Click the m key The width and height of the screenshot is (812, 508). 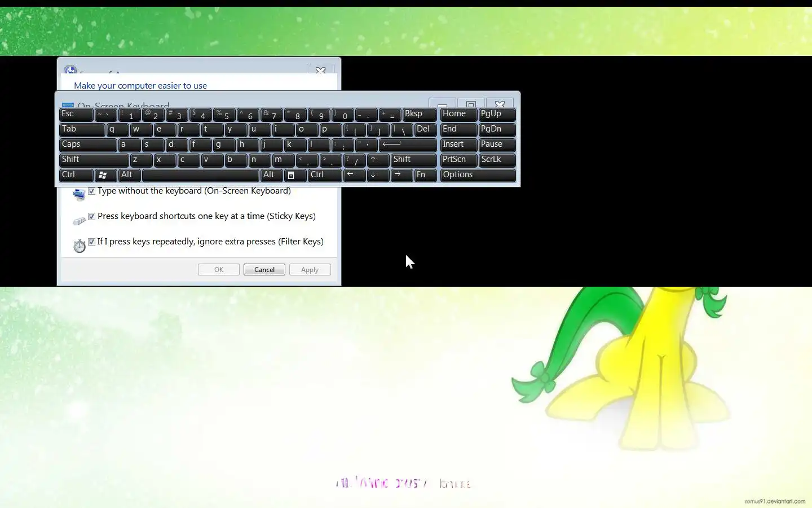(x=284, y=160)
